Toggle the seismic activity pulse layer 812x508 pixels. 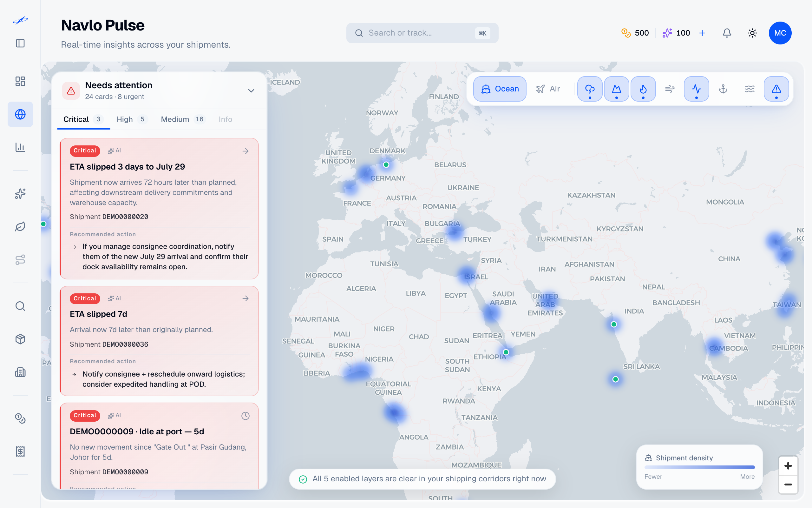tap(697, 89)
